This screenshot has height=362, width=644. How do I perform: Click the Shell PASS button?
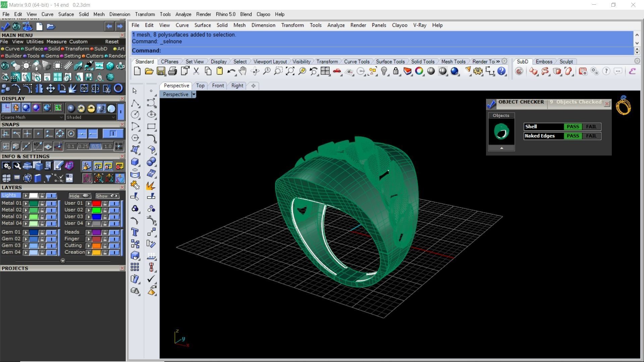[x=573, y=127]
